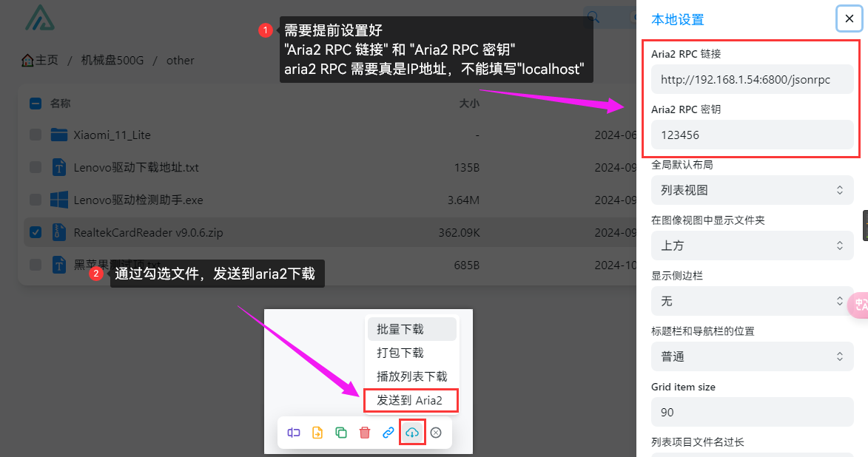This screenshot has height=457, width=868.
Task: Go to 主页 in the breadcrumb
Action: (47, 61)
